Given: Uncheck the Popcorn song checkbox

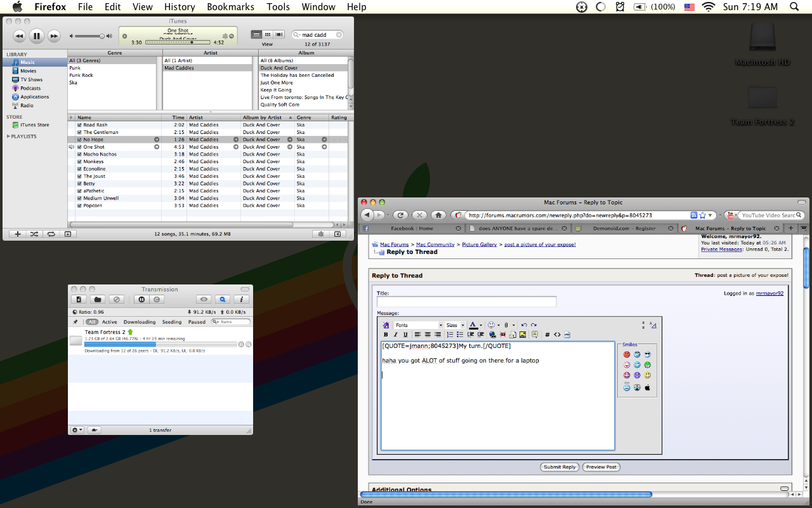Looking at the screenshot, I should [x=79, y=206].
